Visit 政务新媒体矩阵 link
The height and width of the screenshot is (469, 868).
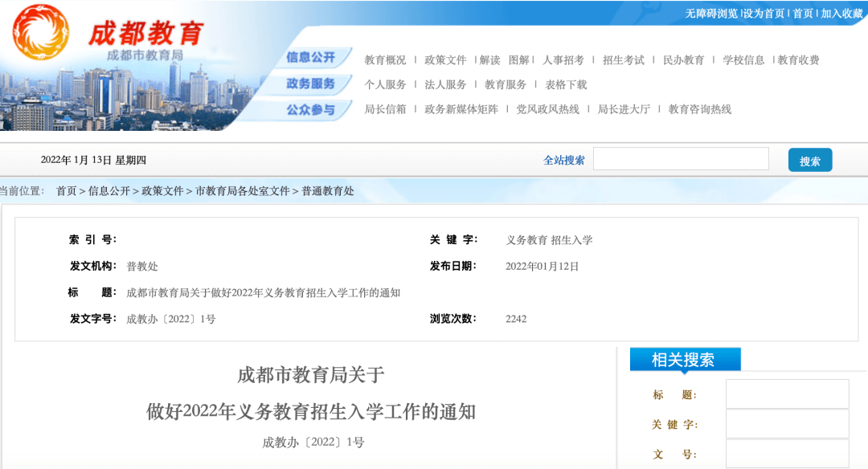coord(461,109)
